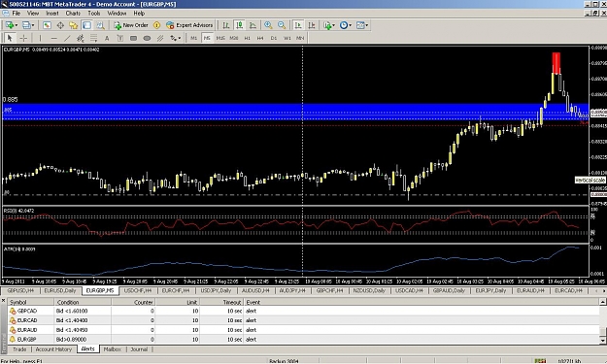The image size is (607, 364).
Task: Toggle Chart Shift icon
Action: (x=311, y=25)
